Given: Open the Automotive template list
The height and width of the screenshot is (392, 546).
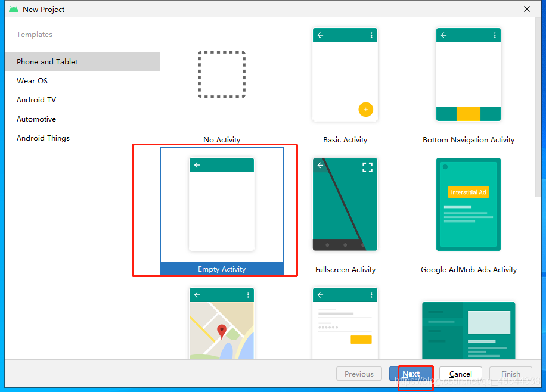Looking at the screenshot, I should (x=36, y=119).
